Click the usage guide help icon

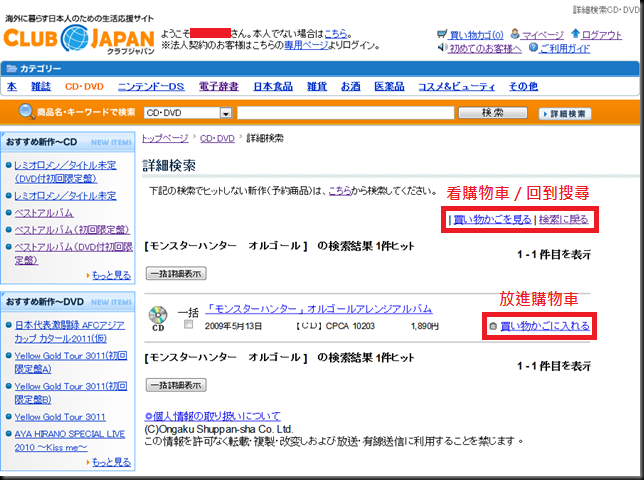[533, 48]
